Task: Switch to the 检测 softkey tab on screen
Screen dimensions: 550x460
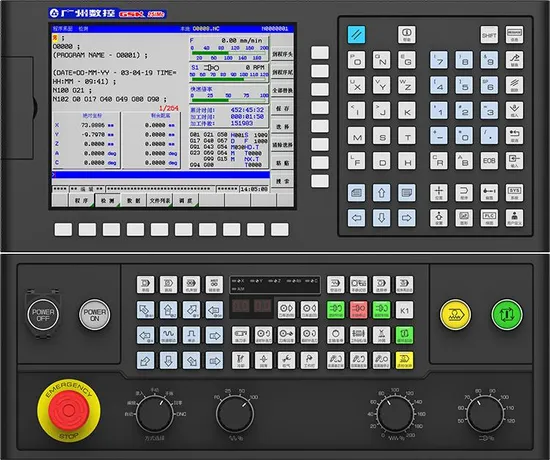Action: [x=108, y=201]
